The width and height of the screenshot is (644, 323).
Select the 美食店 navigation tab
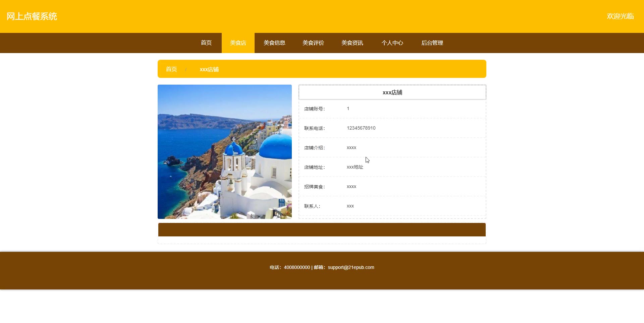click(238, 43)
